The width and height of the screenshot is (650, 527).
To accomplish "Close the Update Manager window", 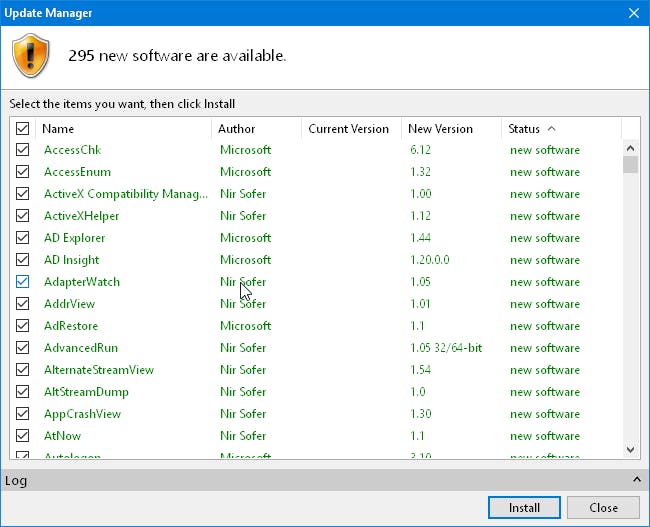I will [634, 13].
